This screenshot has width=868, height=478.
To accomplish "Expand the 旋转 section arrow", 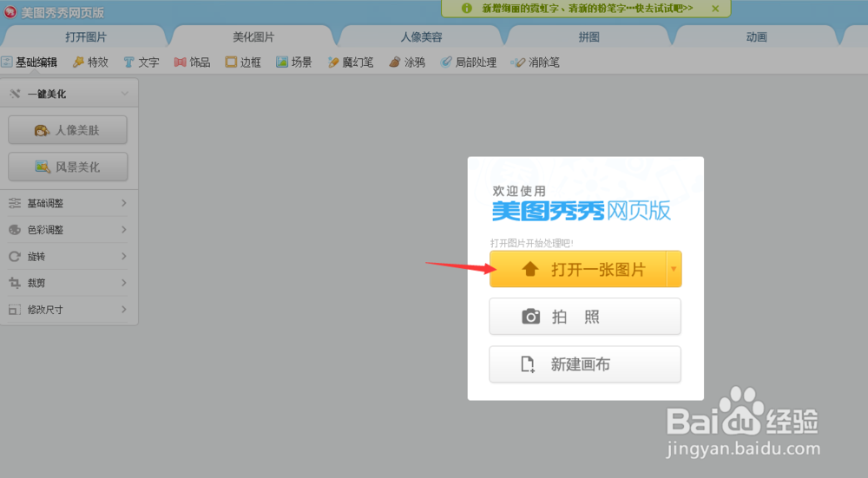I will click(x=124, y=256).
